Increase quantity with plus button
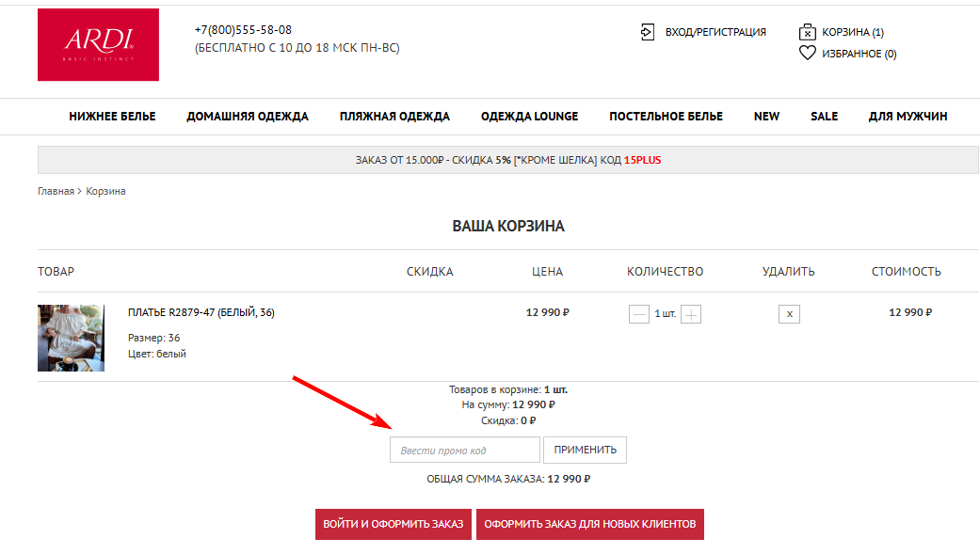 pyautogui.click(x=691, y=314)
